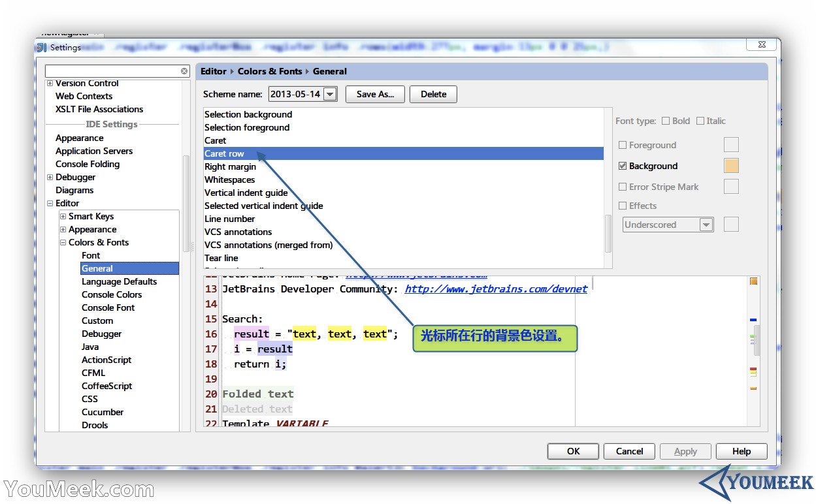Select Console Font
The image size is (816, 504).
pos(108,307)
